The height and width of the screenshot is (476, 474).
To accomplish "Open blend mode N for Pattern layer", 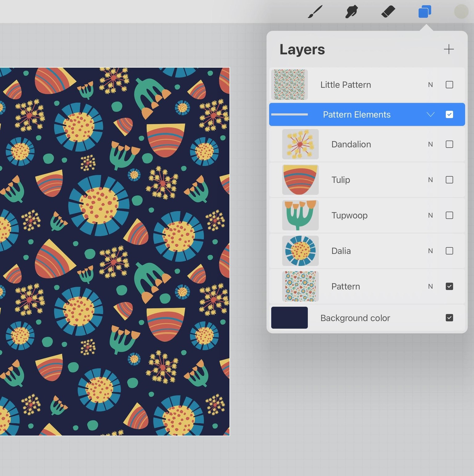I will (x=430, y=286).
